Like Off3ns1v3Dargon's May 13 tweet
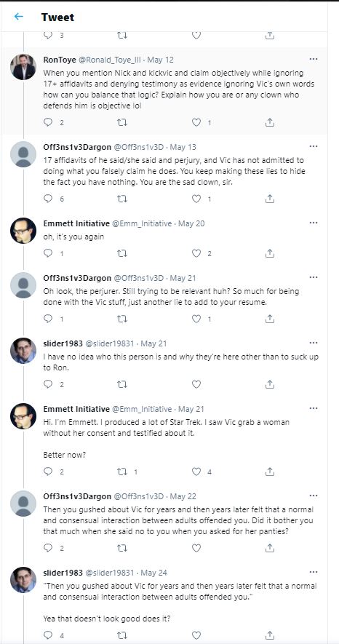This screenshot has width=339, height=644. [196, 199]
